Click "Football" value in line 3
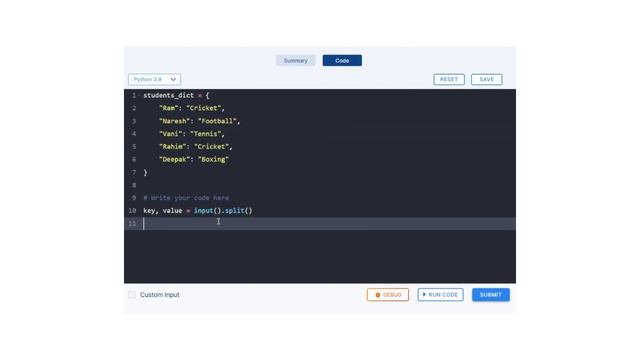Image resolution: width=640 pixels, height=360 pixels. 217,121
